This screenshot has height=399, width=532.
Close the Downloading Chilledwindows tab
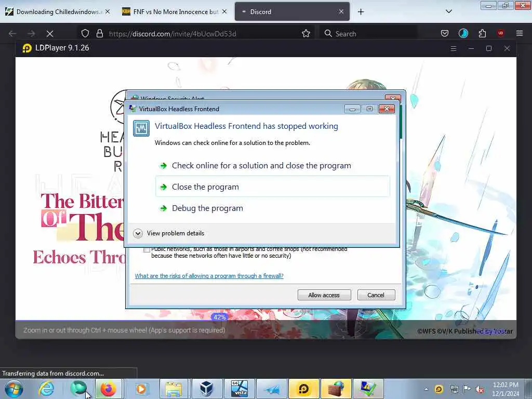tap(108, 11)
